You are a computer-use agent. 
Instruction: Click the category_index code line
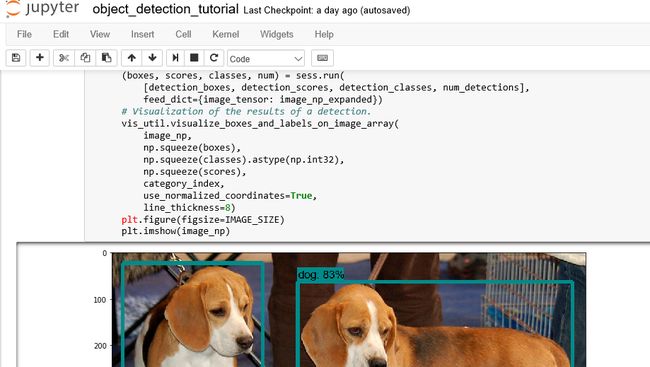[184, 183]
